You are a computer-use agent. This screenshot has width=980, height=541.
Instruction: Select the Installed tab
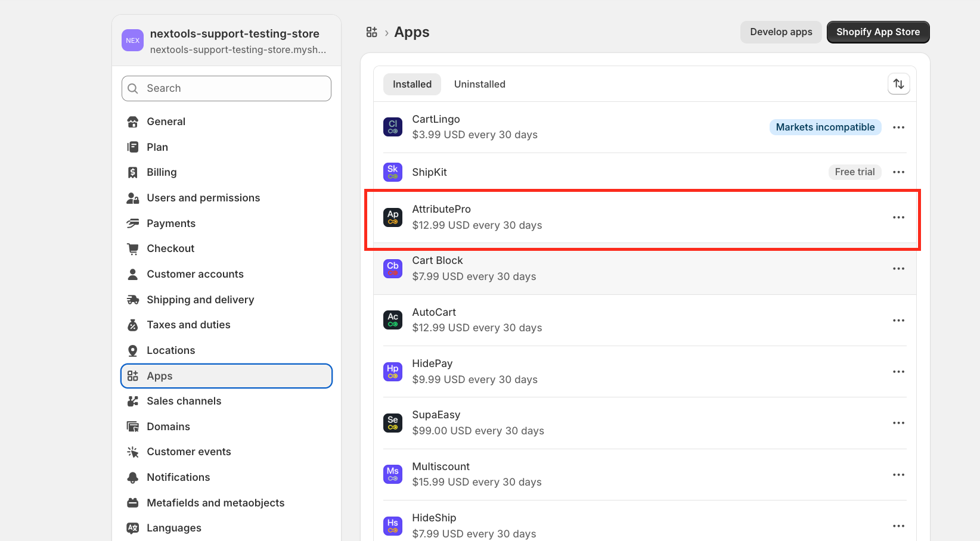412,84
